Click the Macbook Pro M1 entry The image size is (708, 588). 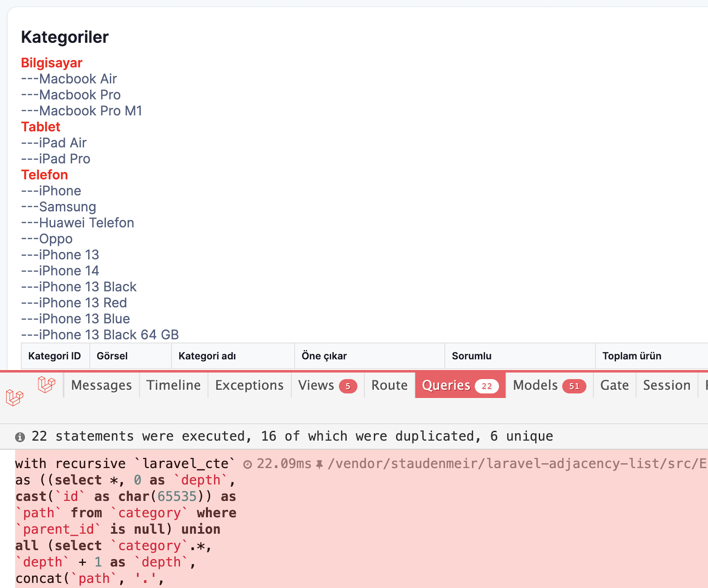tap(82, 111)
